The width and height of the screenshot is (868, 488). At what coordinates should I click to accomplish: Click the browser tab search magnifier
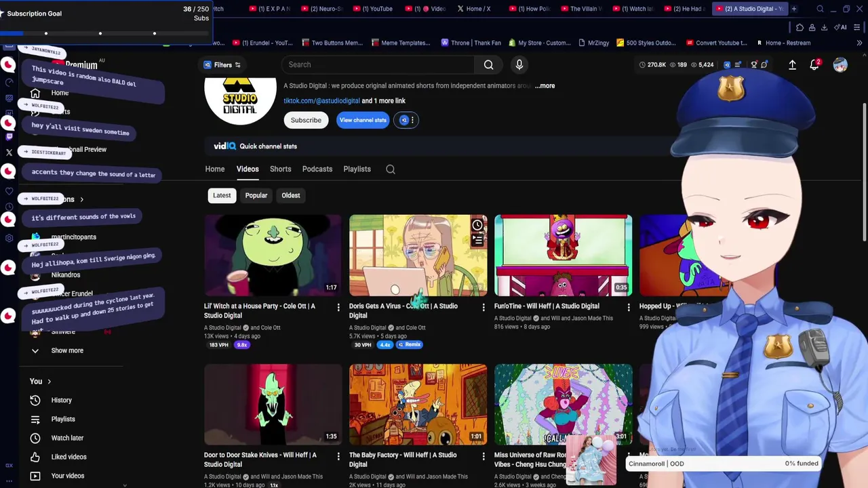point(820,9)
